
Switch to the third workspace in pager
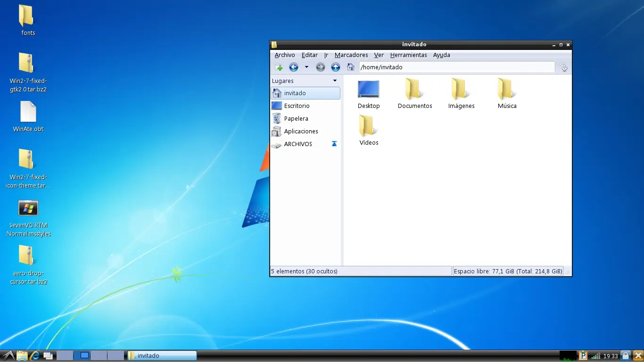click(x=99, y=356)
